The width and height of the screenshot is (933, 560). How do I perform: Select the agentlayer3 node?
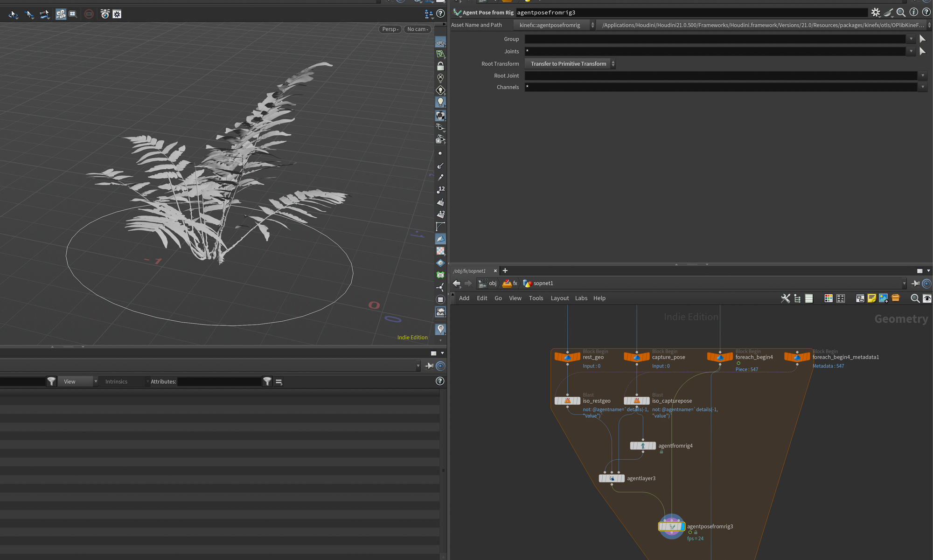click(612, 478)
